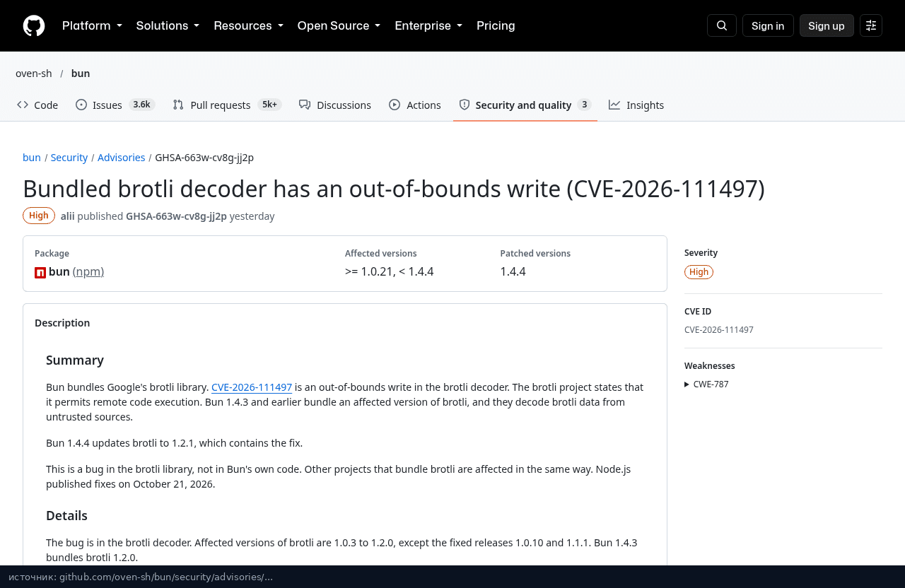The height and width of the screenshot is (588, 905).
Task: Click the Pull requests 5k+ counter
Action: [x=269, y=105]
